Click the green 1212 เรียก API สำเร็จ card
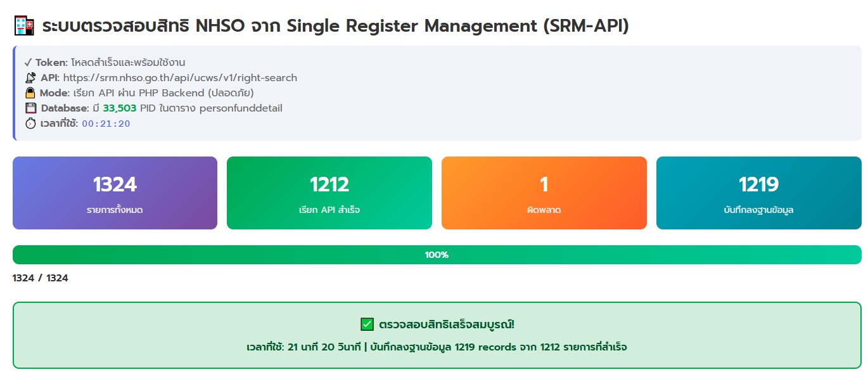The width and height of the screenshot is (868, 372). 329,193
